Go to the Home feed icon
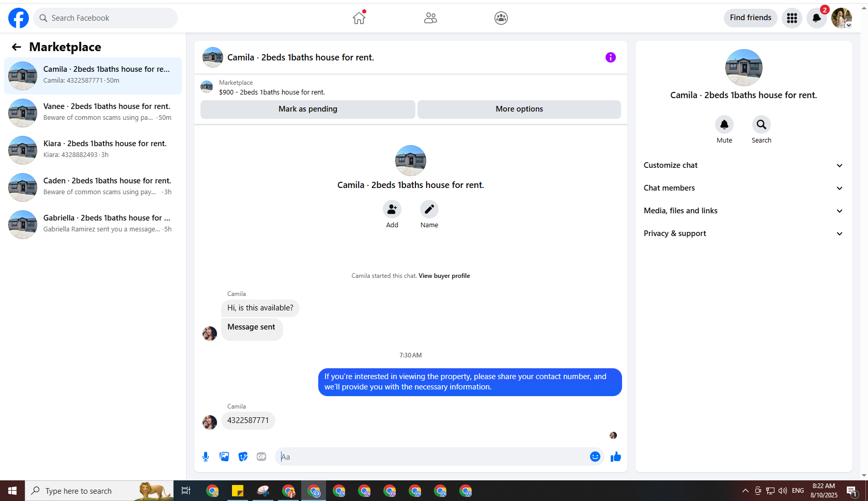Screen dimensions: 868x501 pos(359,18)
